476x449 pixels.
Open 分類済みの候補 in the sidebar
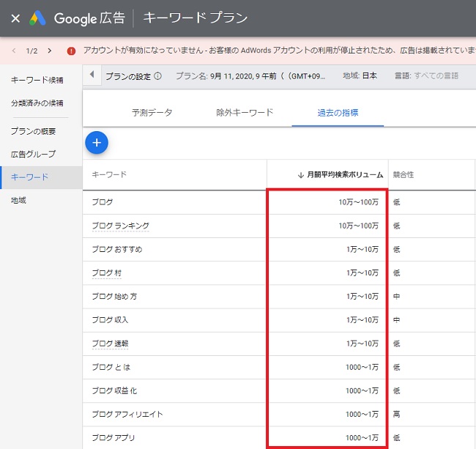click(x=37, y=103)
